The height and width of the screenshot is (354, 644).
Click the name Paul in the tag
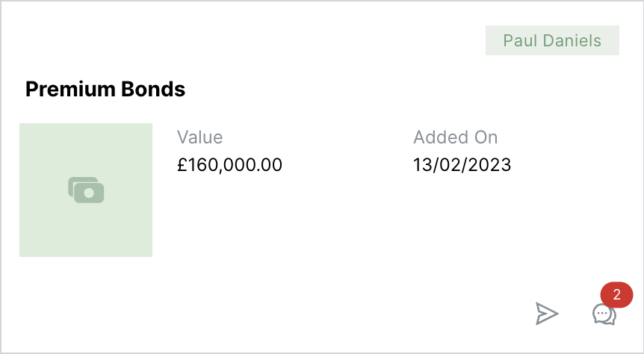pos(519,40)
